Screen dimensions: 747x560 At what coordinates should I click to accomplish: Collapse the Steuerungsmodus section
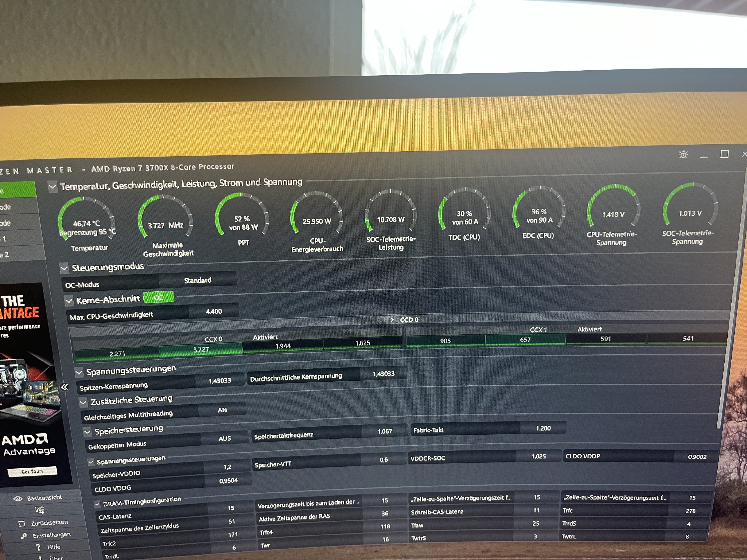click(x=64, y=268)
